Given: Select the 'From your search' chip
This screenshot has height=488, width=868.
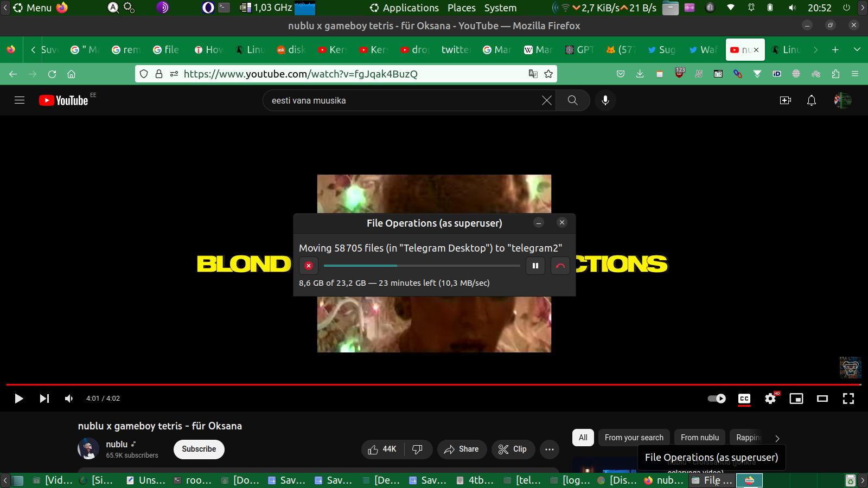Looking at the screenshot, I should [x=634, y=438].
